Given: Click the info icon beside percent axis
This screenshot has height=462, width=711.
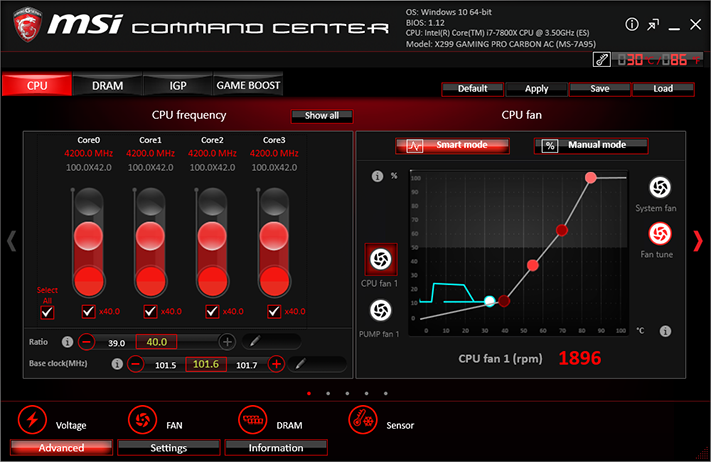Looking at the screenshot, I should click(377, 176).
